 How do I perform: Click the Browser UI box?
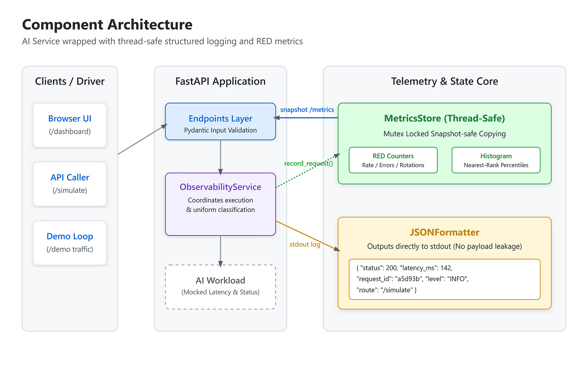[70, 125]
